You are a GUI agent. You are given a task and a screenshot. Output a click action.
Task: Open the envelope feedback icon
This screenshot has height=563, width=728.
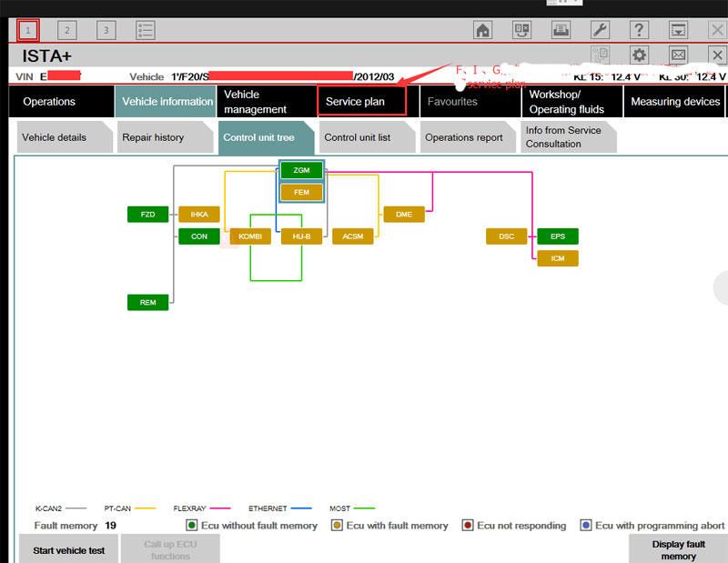[x=678, y=55]
